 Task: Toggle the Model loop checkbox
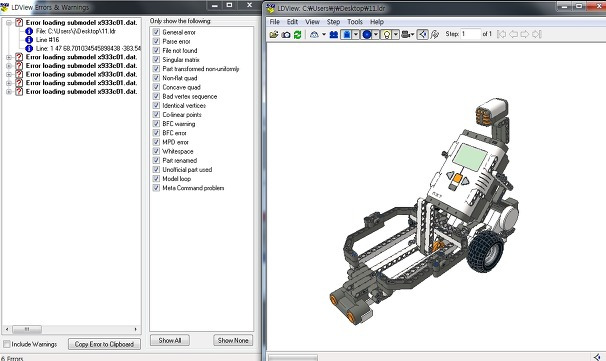[156, 179]
